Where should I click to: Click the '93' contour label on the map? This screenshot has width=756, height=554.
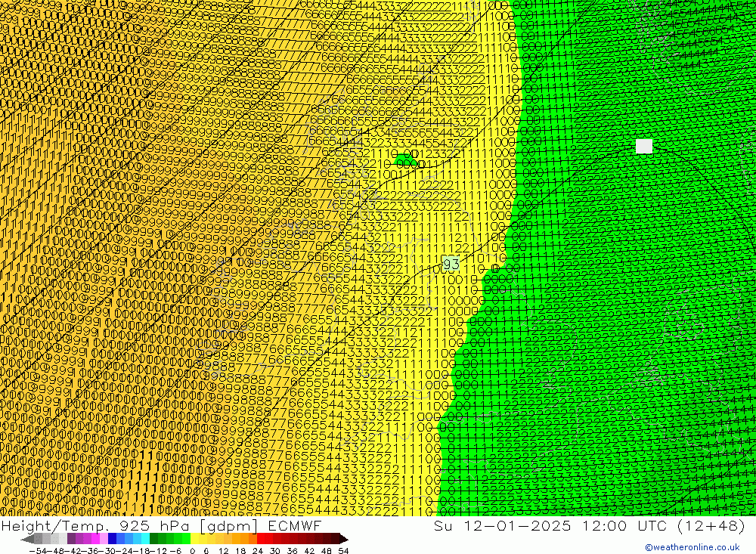(x=451, y=264)
